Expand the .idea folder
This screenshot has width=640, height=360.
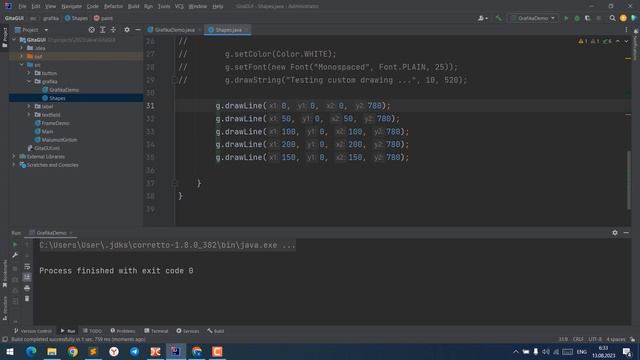coord(22,48)
